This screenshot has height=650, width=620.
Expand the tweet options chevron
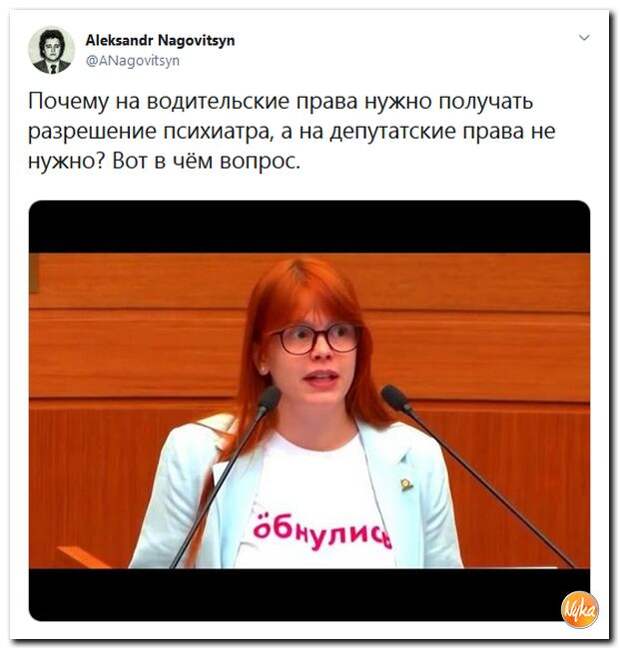584,38
